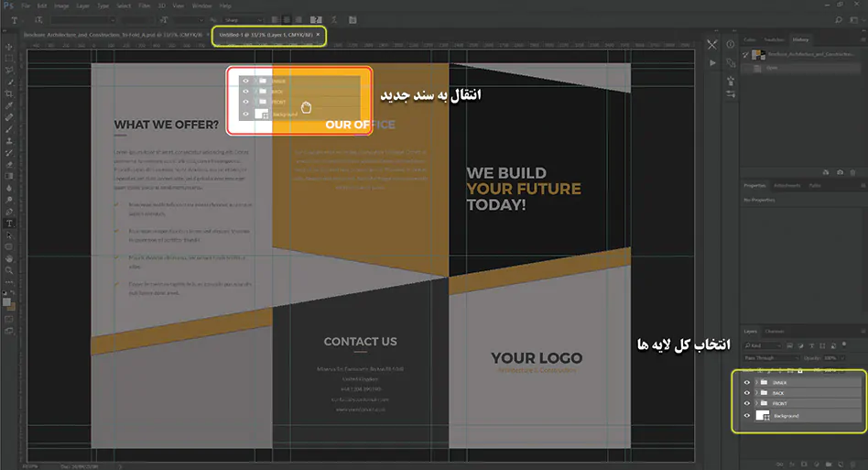Select the Background layer thumbnail
The image size is (868, 470).
(x=763, y=416)
